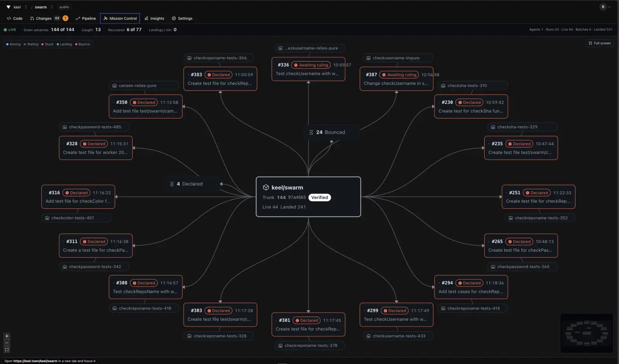The width and height of the screenshot is (619, 364).
Task: Click the icon beside checkcolor-tests-451 label
Action: [47, 218]
